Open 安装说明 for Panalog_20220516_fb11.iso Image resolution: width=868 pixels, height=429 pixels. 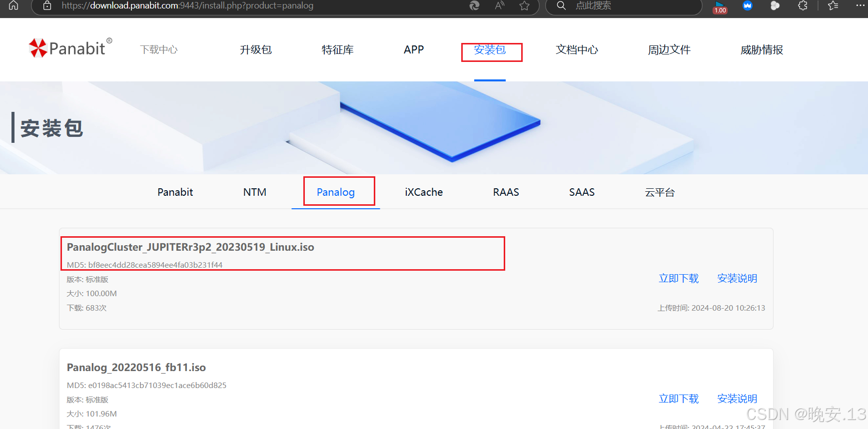(737, 399)
